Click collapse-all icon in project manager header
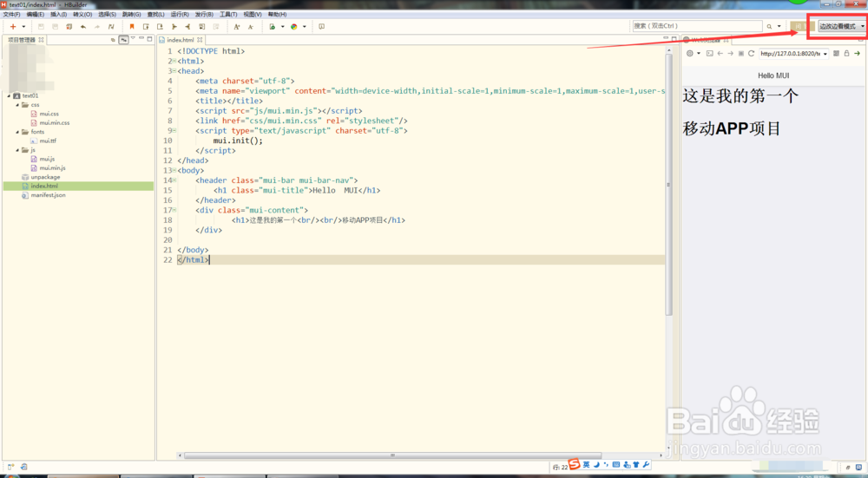Viewport: 868px width, 478px height. tap(113, 40)
